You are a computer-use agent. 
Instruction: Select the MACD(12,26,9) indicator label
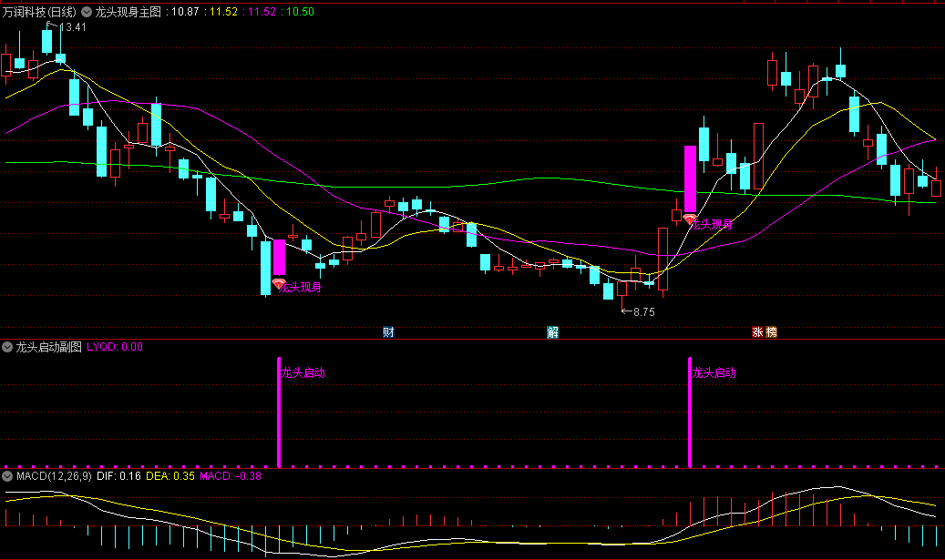click(x=55, y=476)
